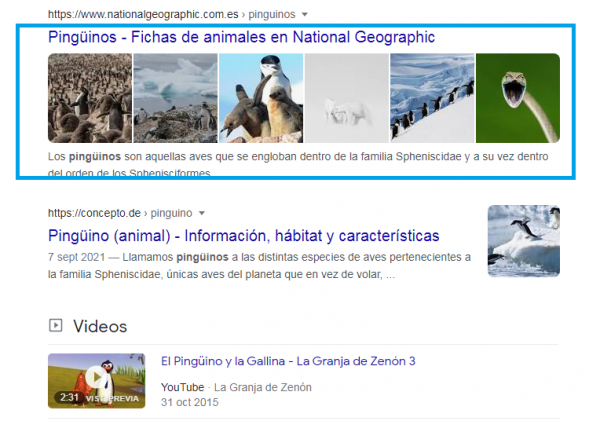
Task: View penguins climbing snowy slope thumbnail
Action: tap(432, 98)
